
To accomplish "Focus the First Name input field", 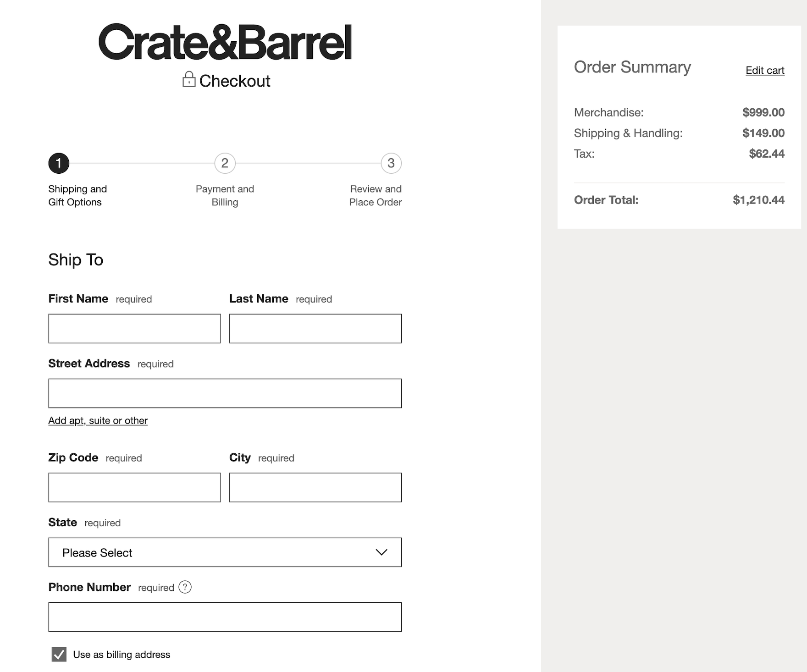I will [134, 329].
